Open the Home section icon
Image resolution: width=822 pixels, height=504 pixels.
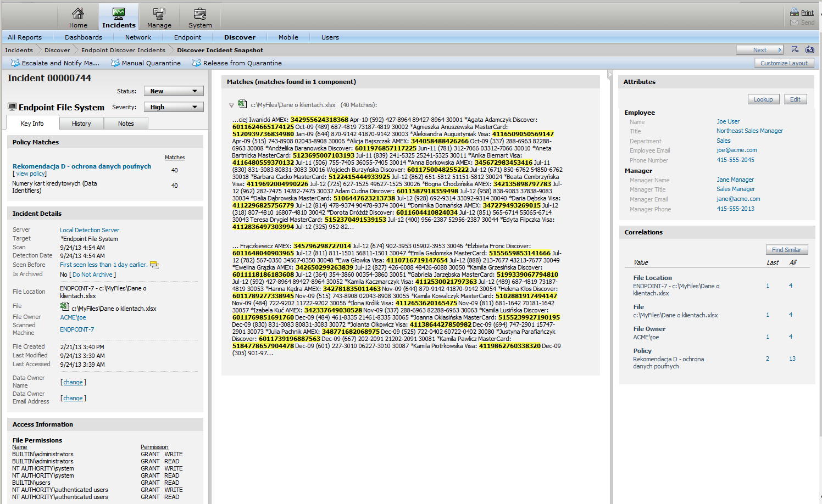tap(78, 13)
